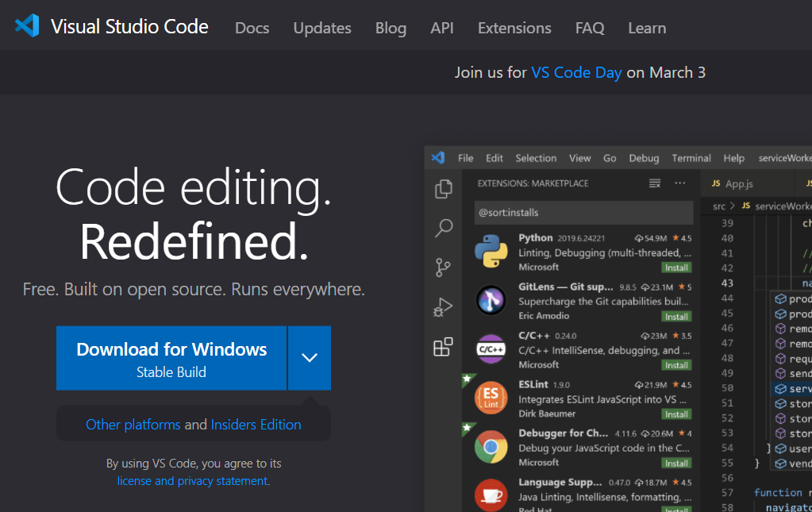This screenshot has width=812, height=512.
Task: Open the API navigation item
Action: pos(442,28)
